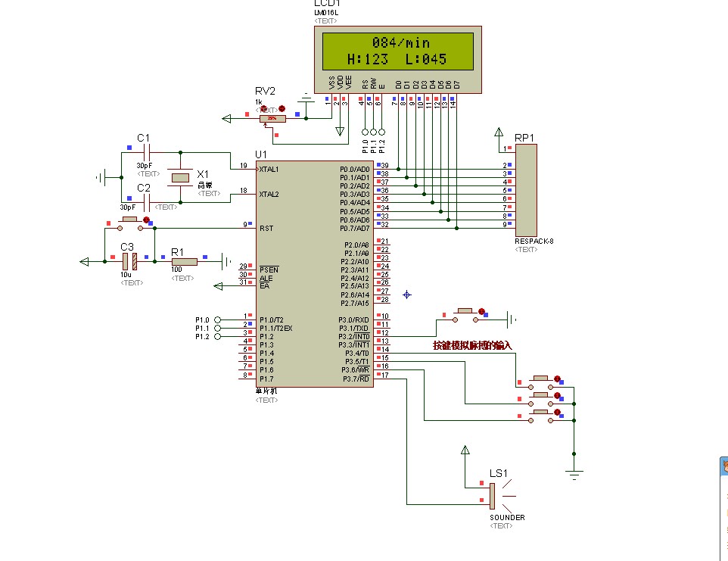Select the X1 crystal oscillator symbol

[x=181, y=177]
